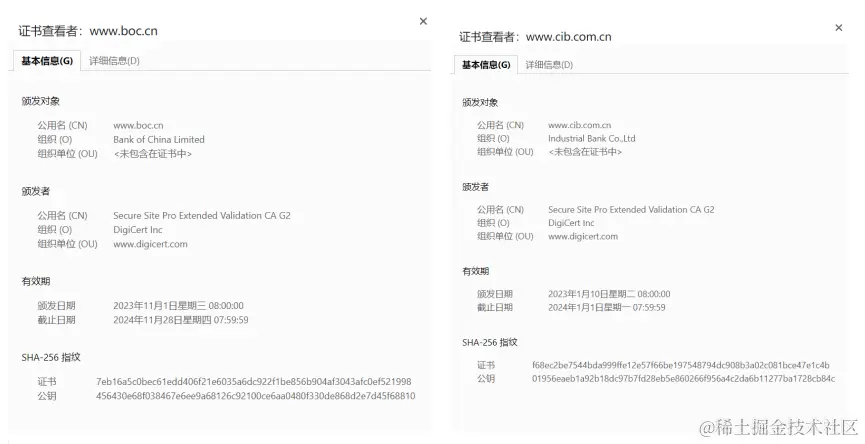Click public key fingerprint starting with 01956eae
865x444 pixels.
[684, 378]
